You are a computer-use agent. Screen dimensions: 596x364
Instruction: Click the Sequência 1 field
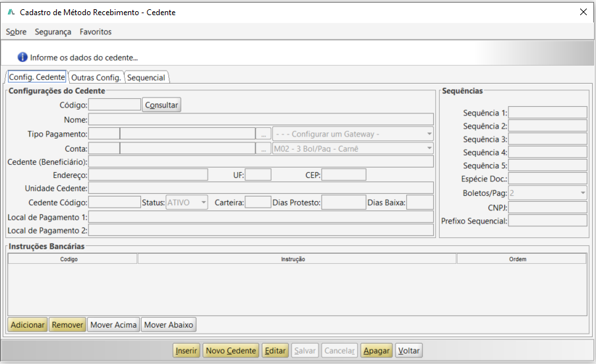pos(548,113)
